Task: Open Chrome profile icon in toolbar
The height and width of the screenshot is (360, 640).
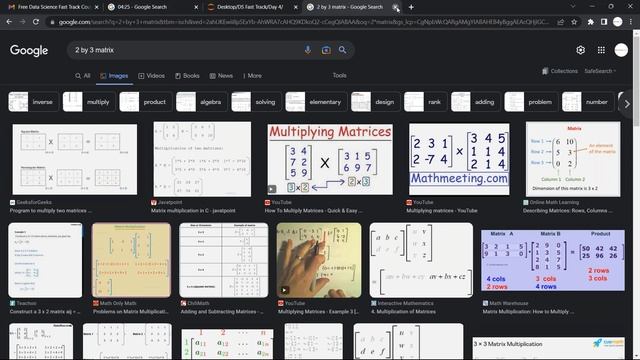Action: click(618, 22)
